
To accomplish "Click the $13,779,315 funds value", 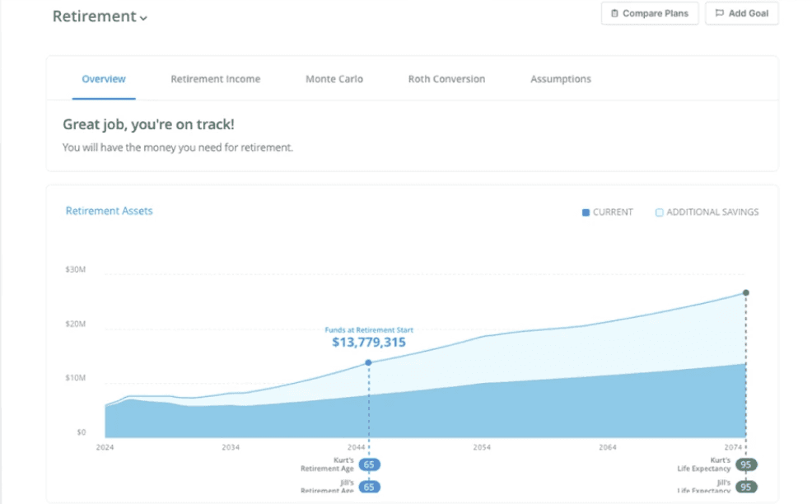I will click(369, 343).
